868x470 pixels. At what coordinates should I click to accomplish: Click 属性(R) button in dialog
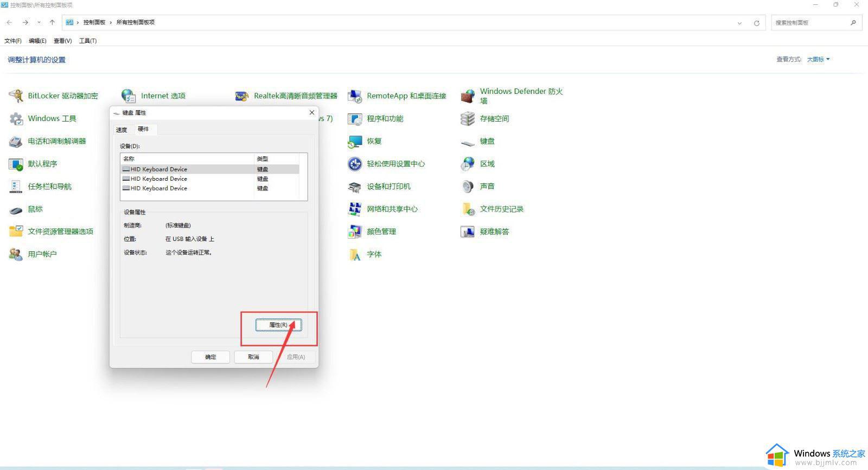pos(278,325)
